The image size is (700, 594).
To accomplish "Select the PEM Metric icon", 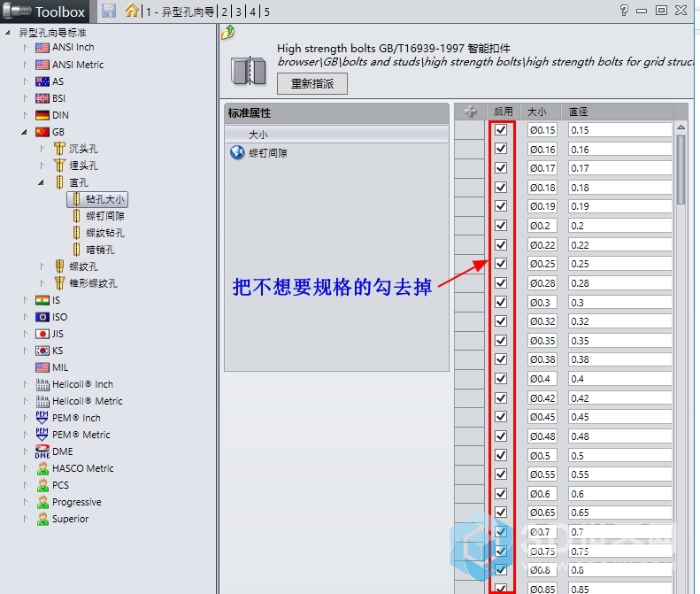I will click(x=42, y=435).
